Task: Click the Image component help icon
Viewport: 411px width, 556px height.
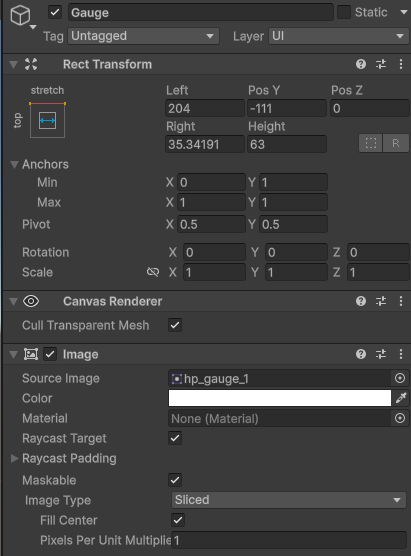Action: pyautogui.click(x=361, y=354)
